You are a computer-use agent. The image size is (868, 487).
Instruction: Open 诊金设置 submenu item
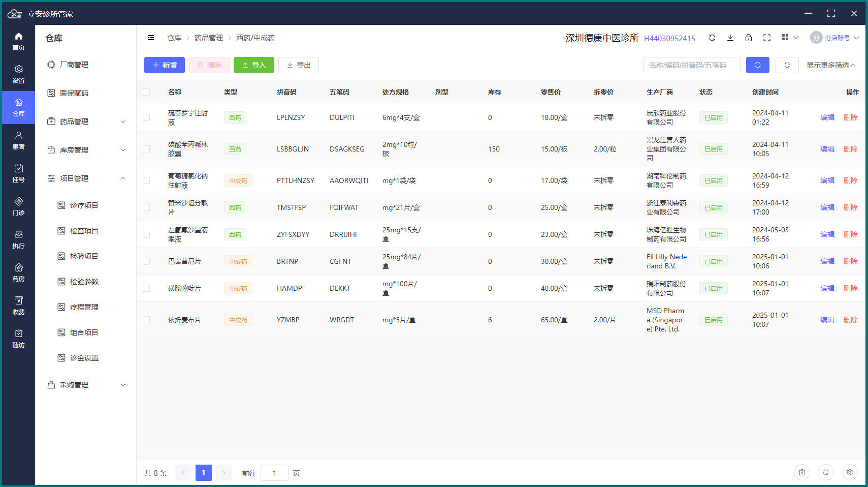pos(85,358)
